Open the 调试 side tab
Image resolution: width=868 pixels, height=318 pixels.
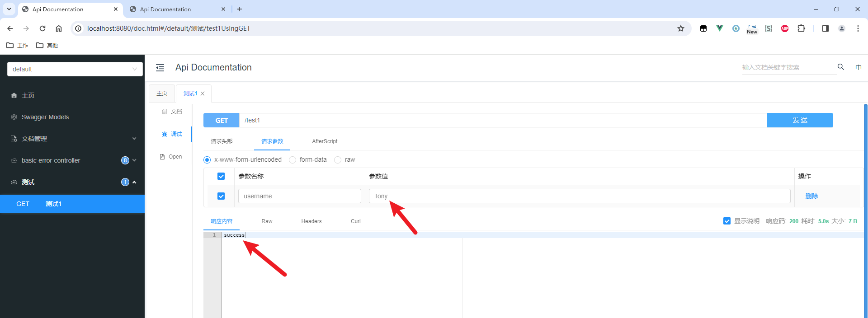click(x=172, y=134)
